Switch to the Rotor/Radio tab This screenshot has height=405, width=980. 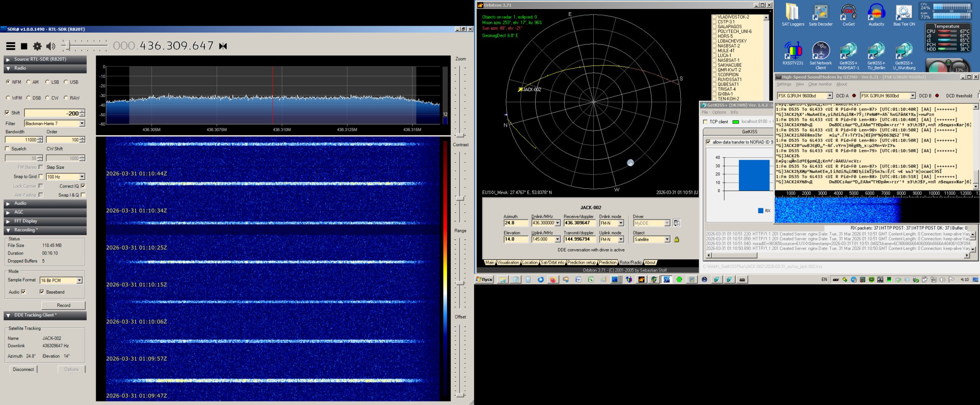click(x=630, y=263)
